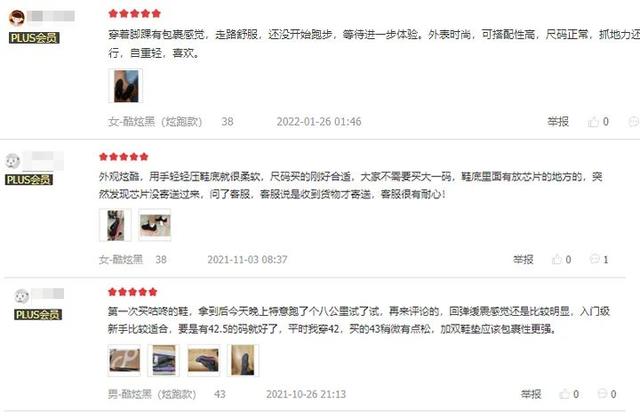
Task: Open third review's third photo thumbnail
Action: pos(203,360)
